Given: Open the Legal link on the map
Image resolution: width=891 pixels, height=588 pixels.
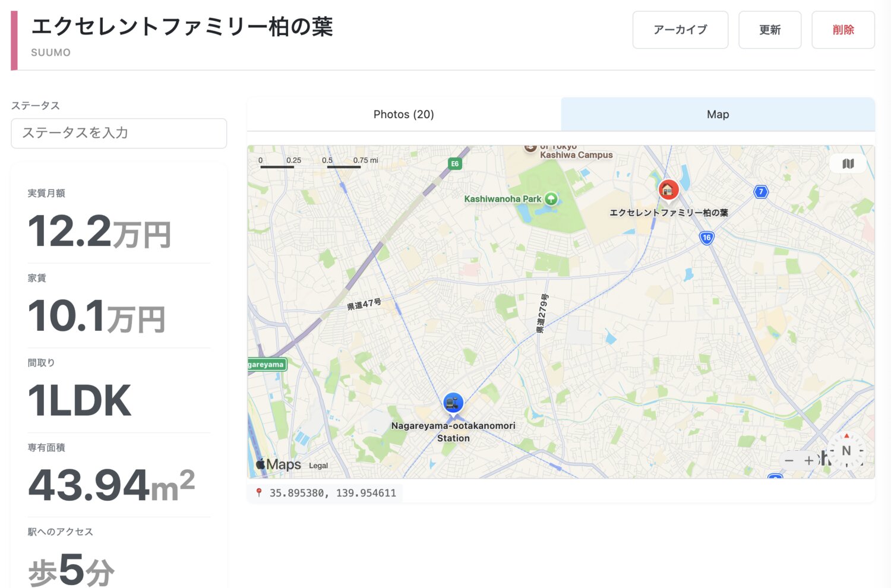Looking at the screenshot, I should [x=318, y=466].
